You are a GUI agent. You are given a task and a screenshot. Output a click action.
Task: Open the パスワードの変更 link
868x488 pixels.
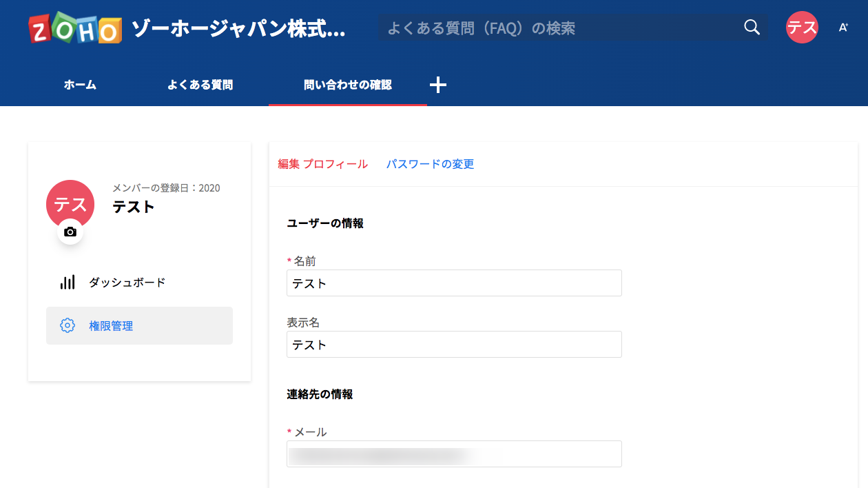pyautogui.click(x=430, y=164)
